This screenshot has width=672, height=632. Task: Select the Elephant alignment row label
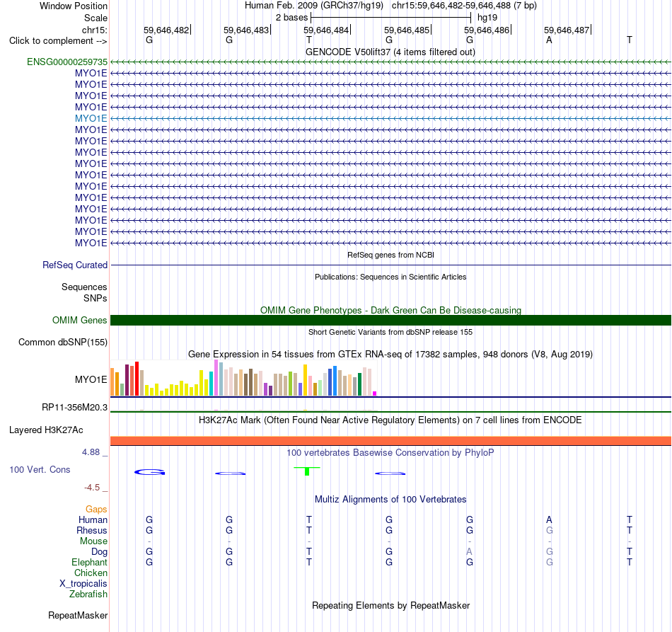pyautogui.click(x=89, y=562)
